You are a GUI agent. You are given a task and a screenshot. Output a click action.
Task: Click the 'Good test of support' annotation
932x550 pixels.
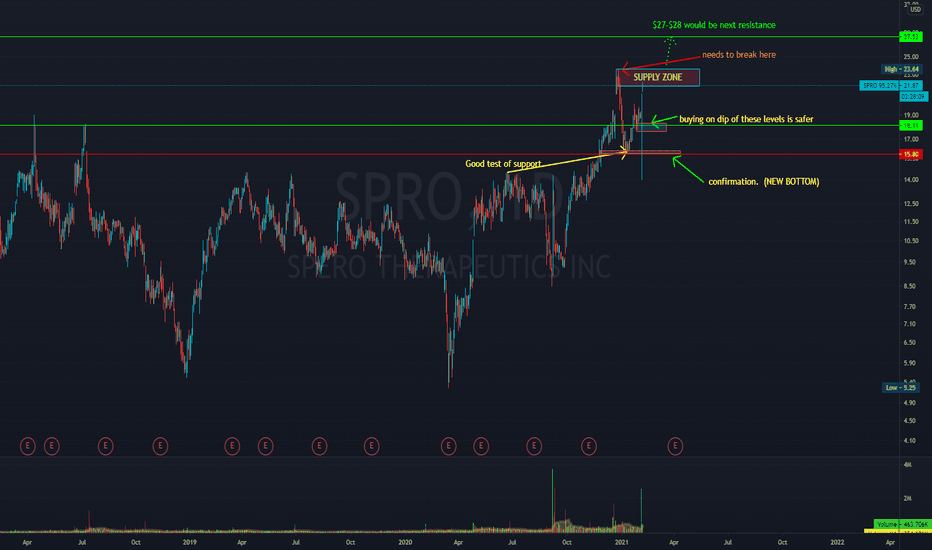pyautogui.click(x=503, y=164)
